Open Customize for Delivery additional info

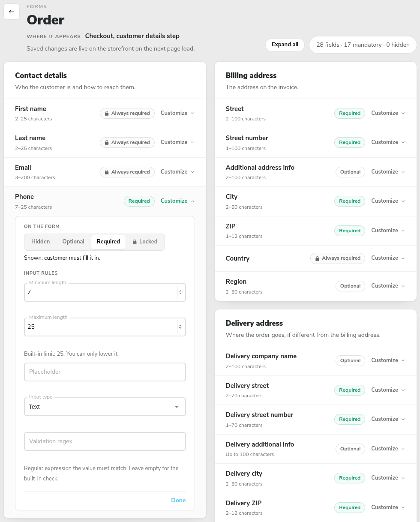(x=388, y=449)
